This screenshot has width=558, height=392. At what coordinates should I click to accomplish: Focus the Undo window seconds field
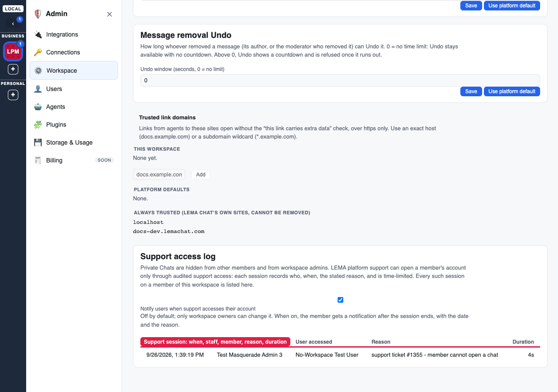click(x=340, y=81)
